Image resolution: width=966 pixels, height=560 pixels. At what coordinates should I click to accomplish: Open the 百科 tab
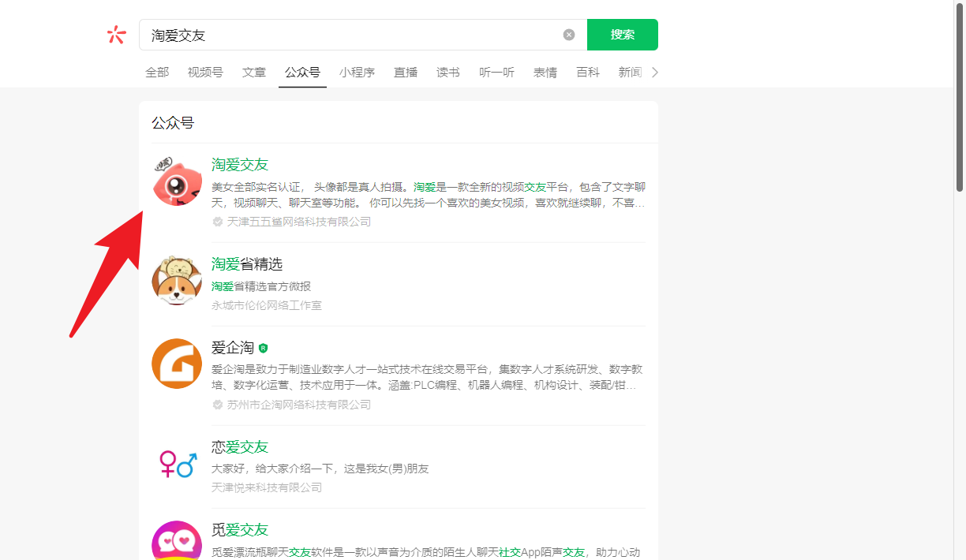coord(588,72)
